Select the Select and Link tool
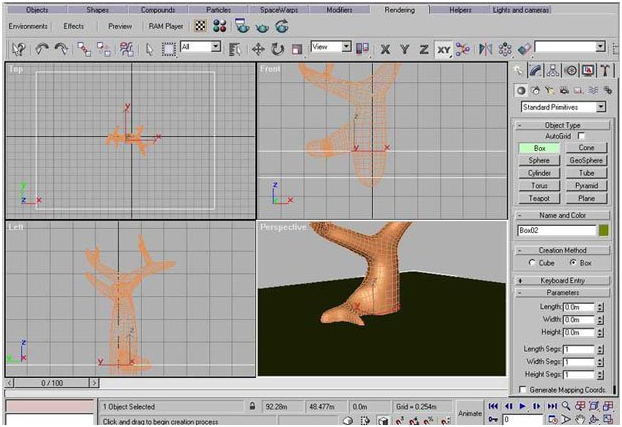The image size is (622, 427). point(84,49)
